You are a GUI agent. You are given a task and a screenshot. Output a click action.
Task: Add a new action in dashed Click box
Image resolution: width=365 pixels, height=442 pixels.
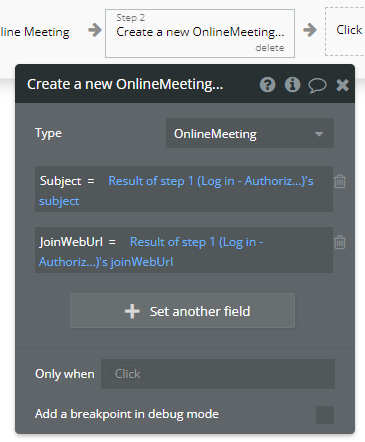[345, 31]
